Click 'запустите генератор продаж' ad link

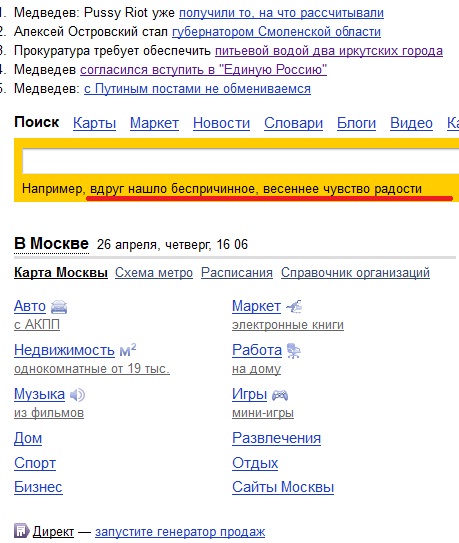(180, 532)
